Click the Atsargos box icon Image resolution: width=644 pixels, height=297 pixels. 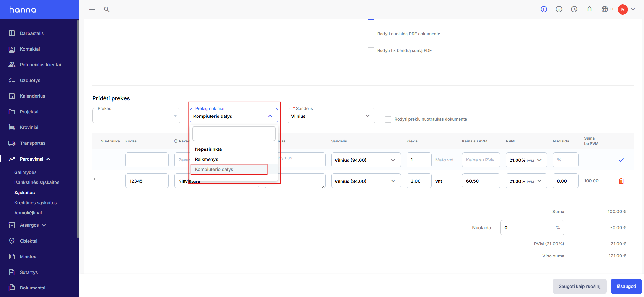pyautogui.click(x=12, y=225)
